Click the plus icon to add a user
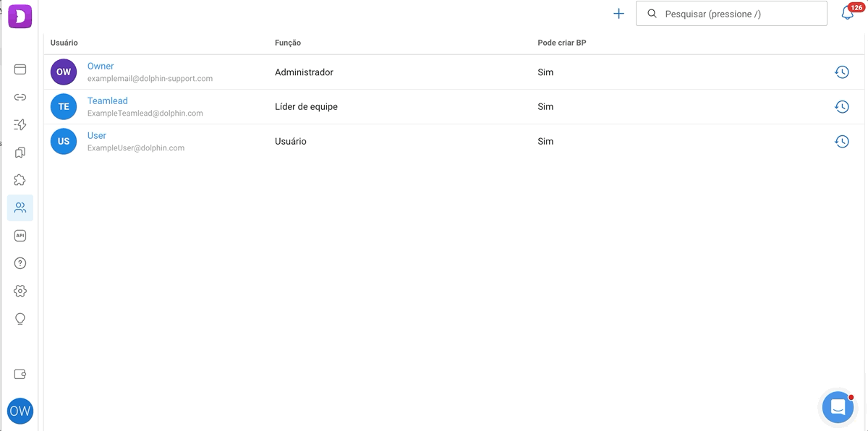The height and width of the screenshot is (431, 868). click(x=618, y=14)
